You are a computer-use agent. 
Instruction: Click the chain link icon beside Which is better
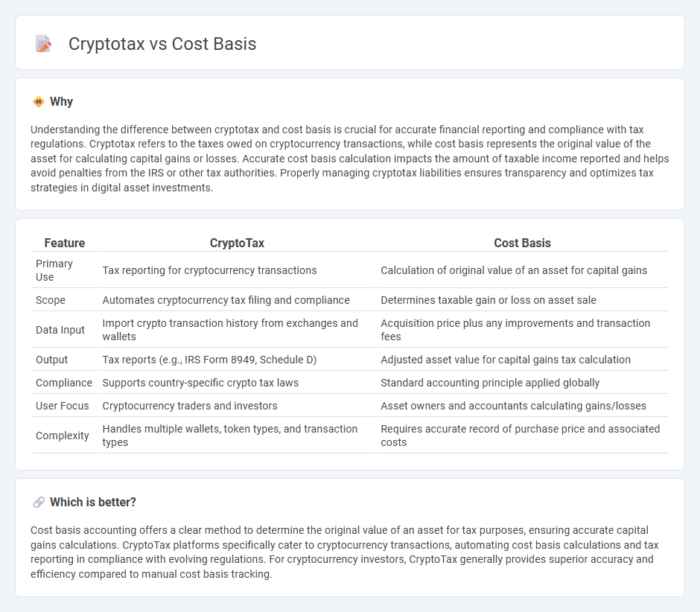click(39, 503)
